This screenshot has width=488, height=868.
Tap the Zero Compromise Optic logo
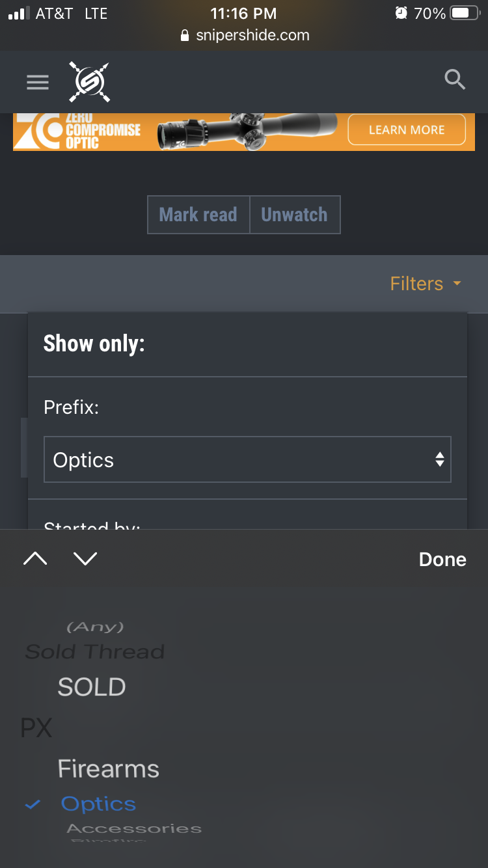coord(77,131)
